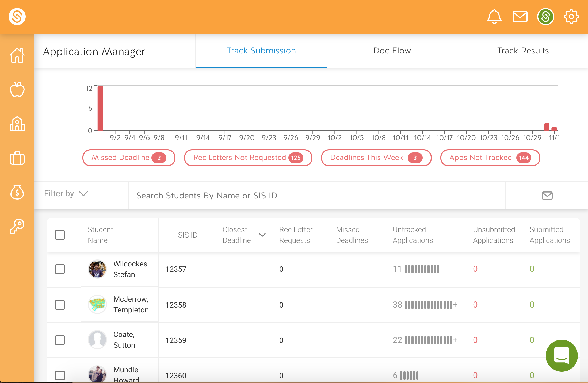Open the school building sidebar icon
The image size is (588, 383).
tap(17, 124)
